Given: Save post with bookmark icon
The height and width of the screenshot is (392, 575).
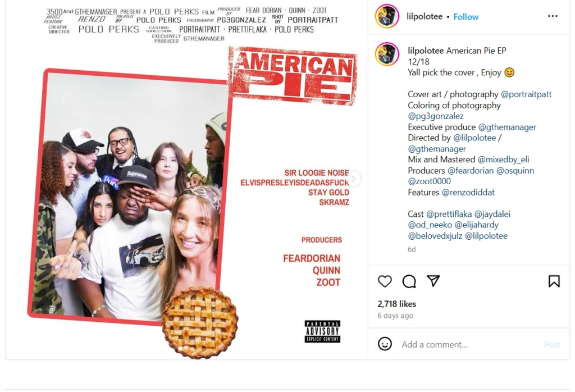Looking at the screenshot, I should 554,281.
